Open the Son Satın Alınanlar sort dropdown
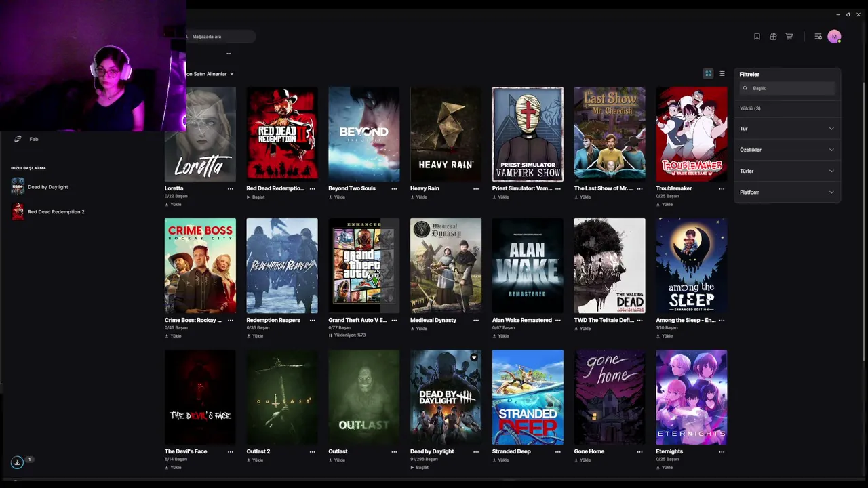Screen dimensions: 868x488 [x=211, y=74]
